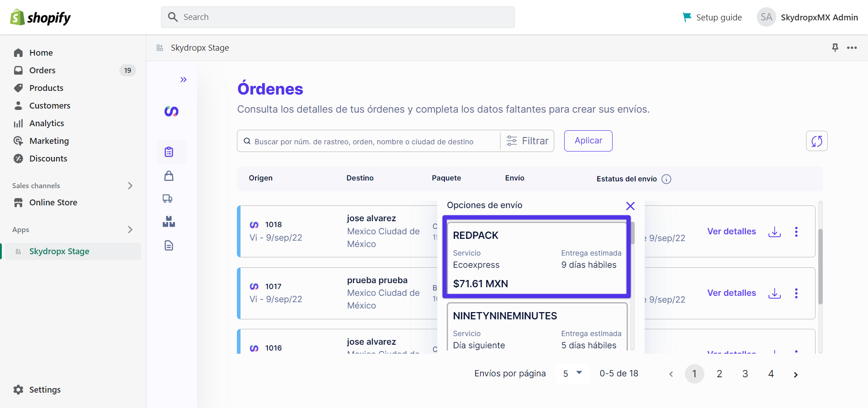Refresh orders with sync icon

[x=817, y=141]
